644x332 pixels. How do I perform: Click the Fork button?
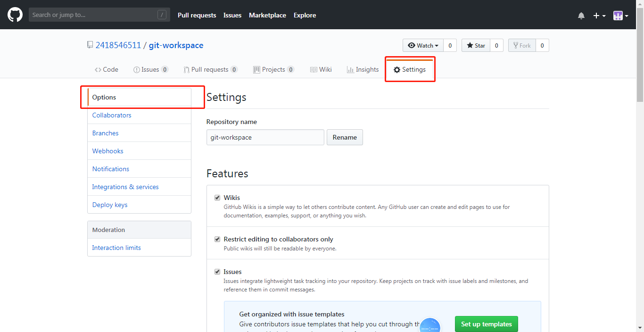point(522,45)
